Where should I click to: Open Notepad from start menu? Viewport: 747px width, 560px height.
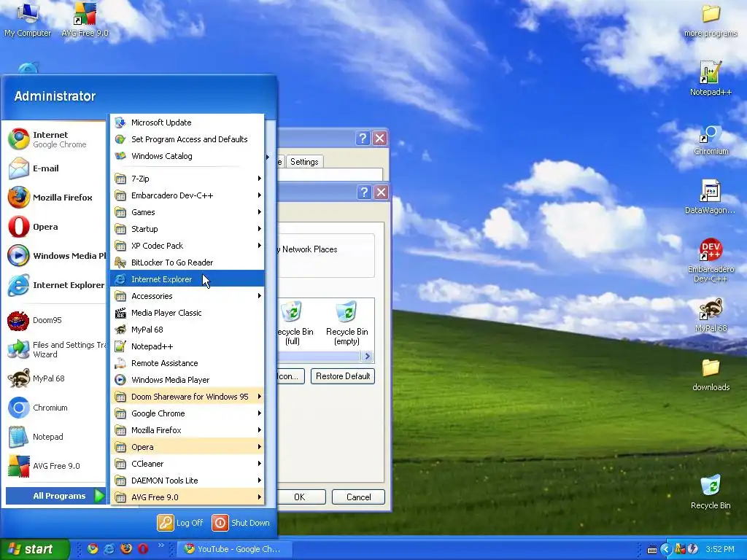pos(55,437)
